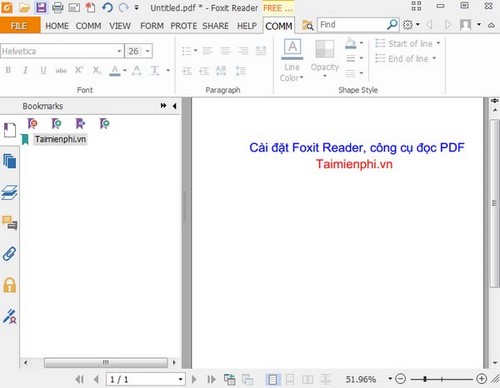Open a file with the folder icon
Image resolution: width=500 pixels, height=388 pixels.
24,7
